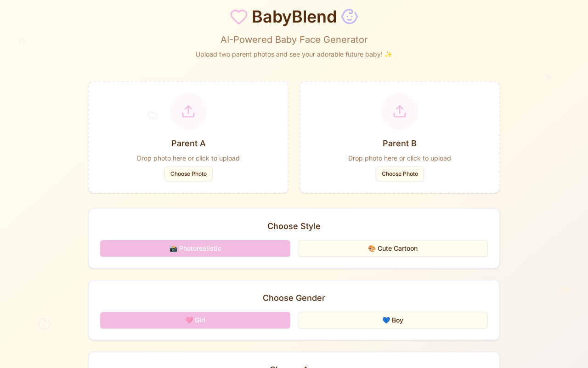Image resolution: width=588 pixels, height=368 pixels.
Task: Click the Parent B drop zone text
Action: click(x=400, y=158)
